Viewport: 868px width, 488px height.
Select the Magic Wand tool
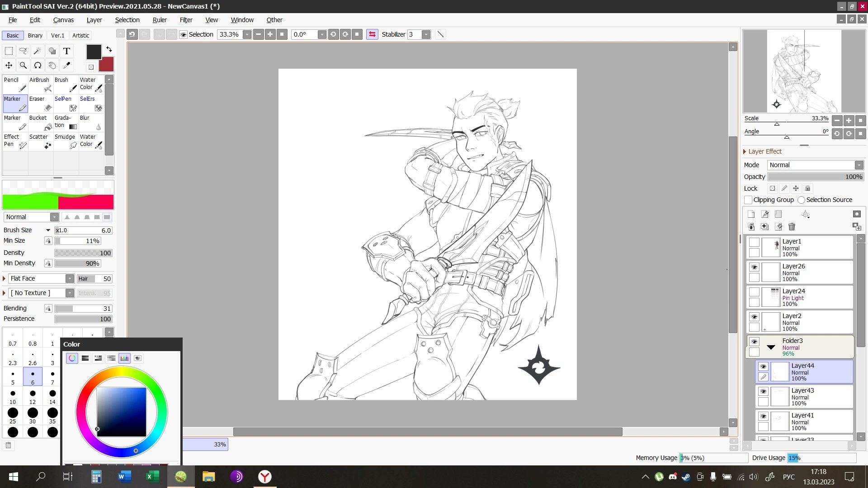point(38,51)
